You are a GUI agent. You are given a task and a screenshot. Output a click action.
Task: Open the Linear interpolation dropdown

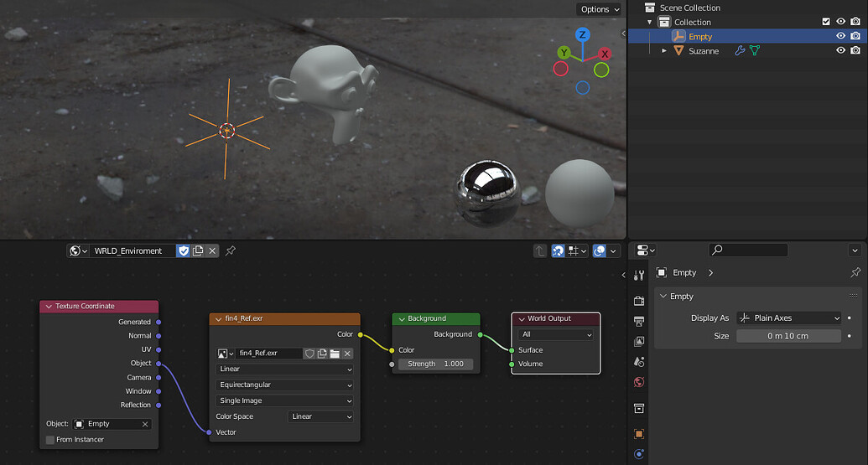coord(284,369)
